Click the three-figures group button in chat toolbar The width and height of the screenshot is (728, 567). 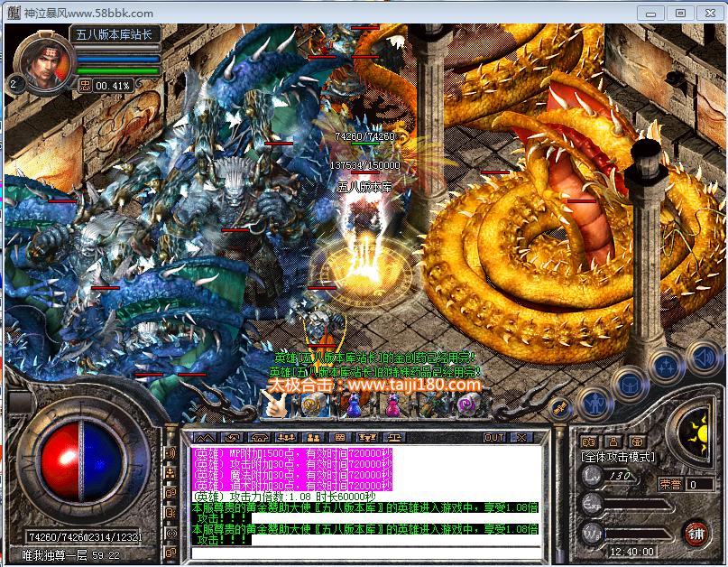pyautogui.click(x=286, y=437)
